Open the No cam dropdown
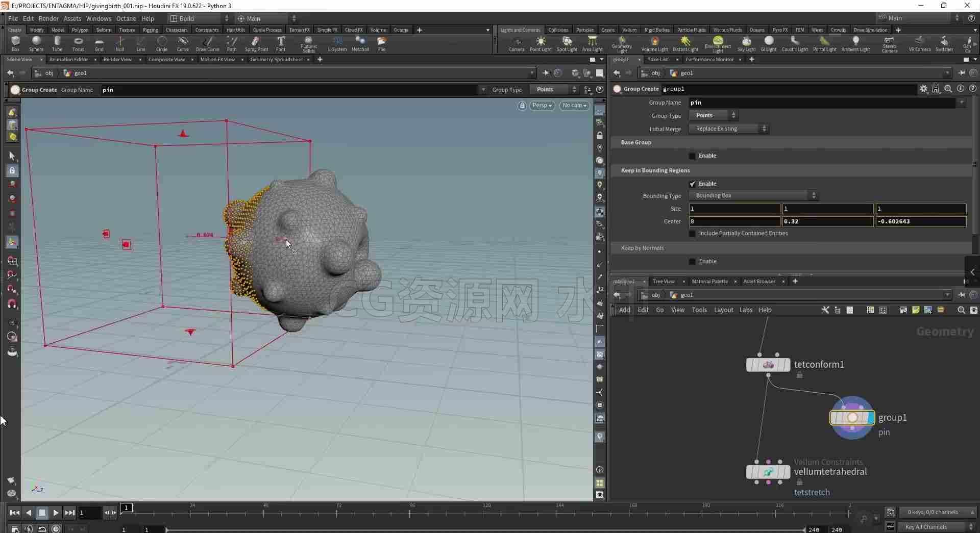 click(574, 106)
